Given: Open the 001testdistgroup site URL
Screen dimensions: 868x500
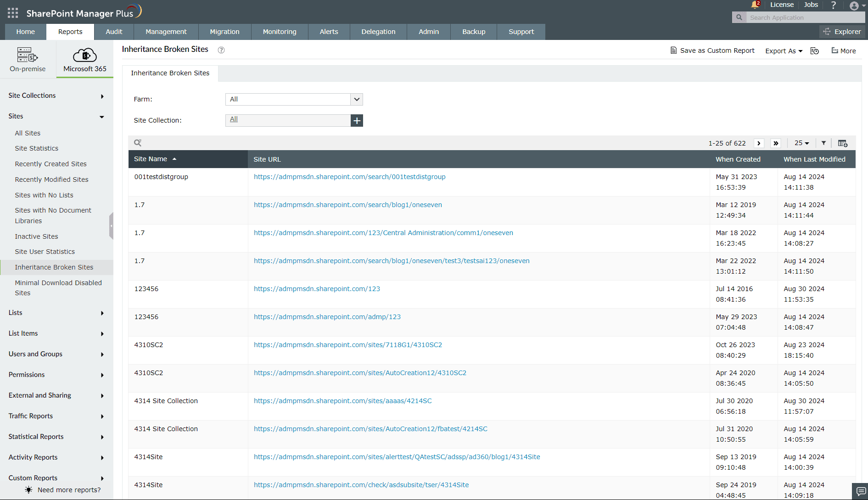Looking at the screenshot, I should [350, 177].
